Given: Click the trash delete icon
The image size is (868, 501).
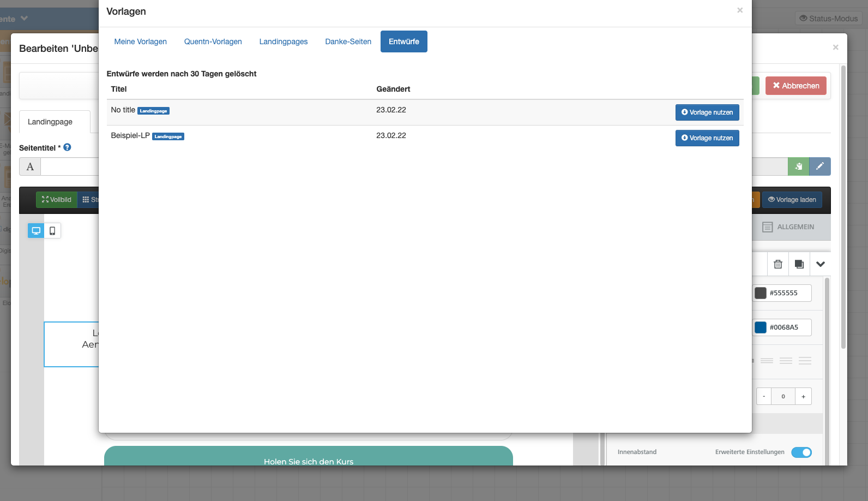Looking at the screenshot, I should 778,264.
